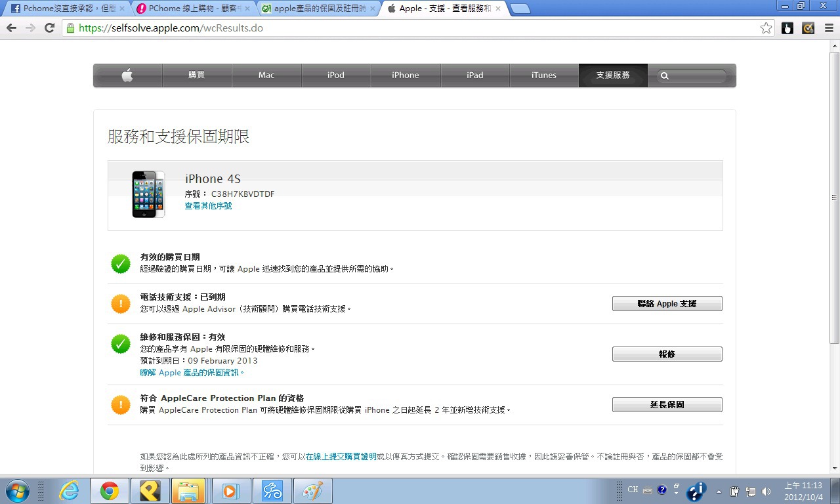Viewport: 840px width, 504px height.
Task: Click the 服務和支援保固期限 heading
Action: pyautogui.click(x=178, y=136)
